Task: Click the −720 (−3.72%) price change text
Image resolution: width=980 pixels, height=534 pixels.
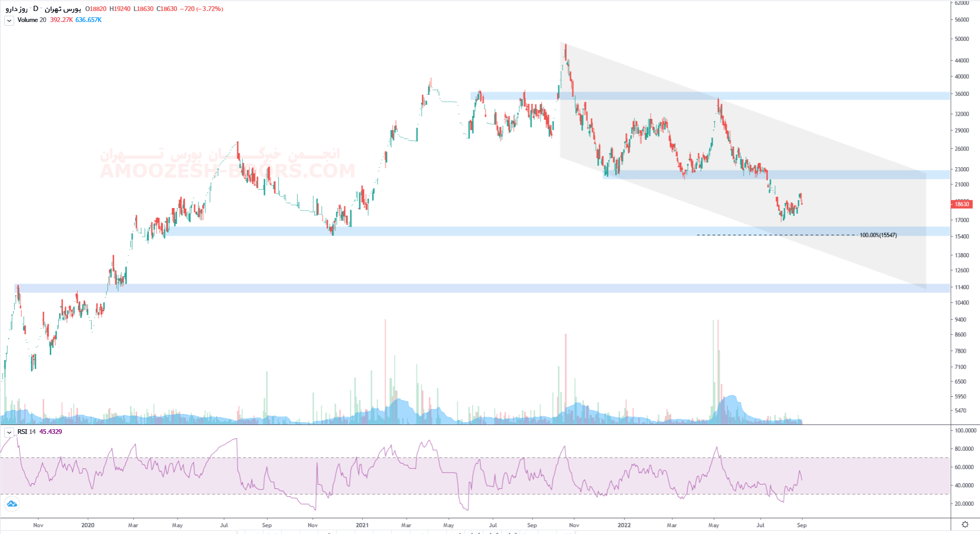Action: (201, 9)
